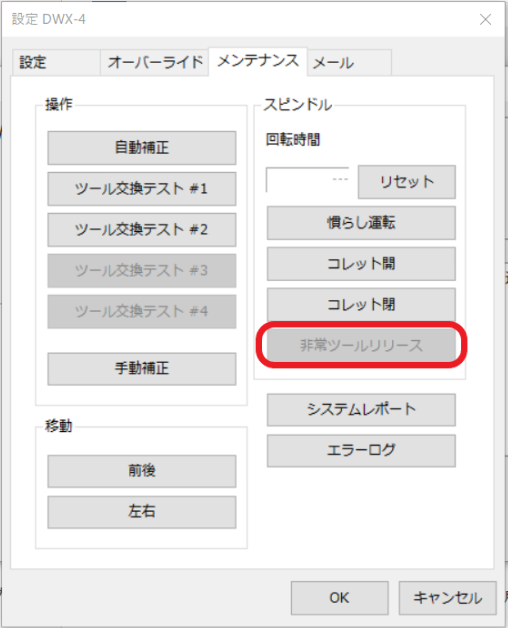Click the 回転時間 value field
Screen dimensions: 508x628
[x=307, y=180]
